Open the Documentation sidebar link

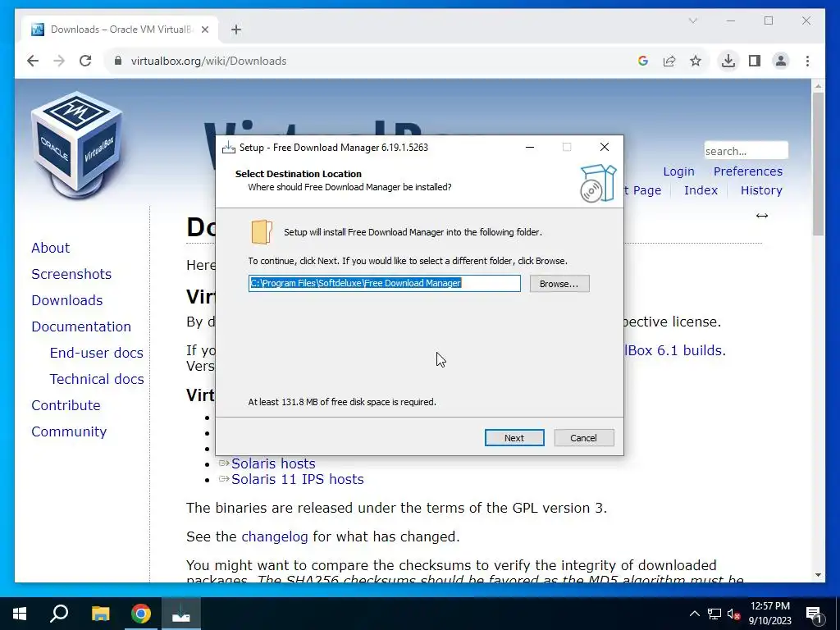(81, 326)
